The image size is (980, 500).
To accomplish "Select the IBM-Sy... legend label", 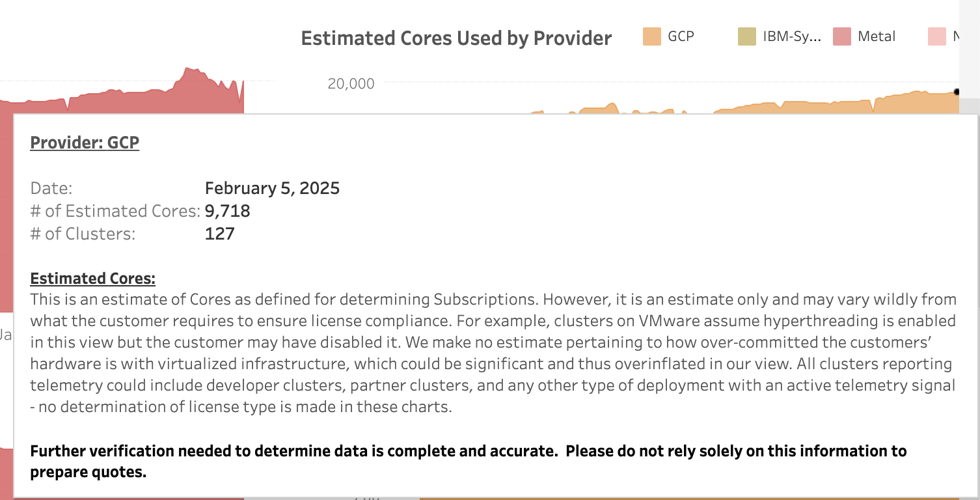I will tap(792, 36).
